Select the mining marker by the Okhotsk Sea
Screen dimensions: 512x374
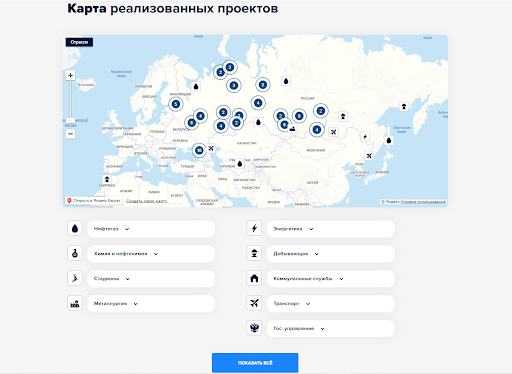click(x=404, y=107)
